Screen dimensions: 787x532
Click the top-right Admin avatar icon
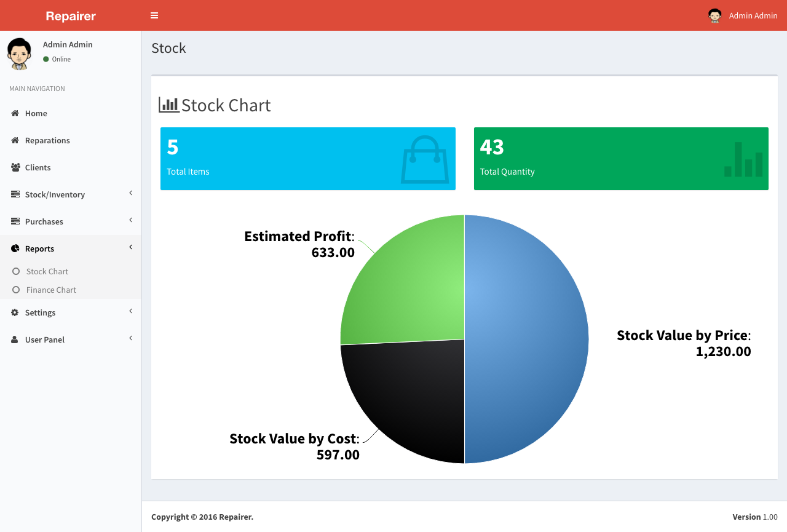pyautogui.click(x=714, y=15)
